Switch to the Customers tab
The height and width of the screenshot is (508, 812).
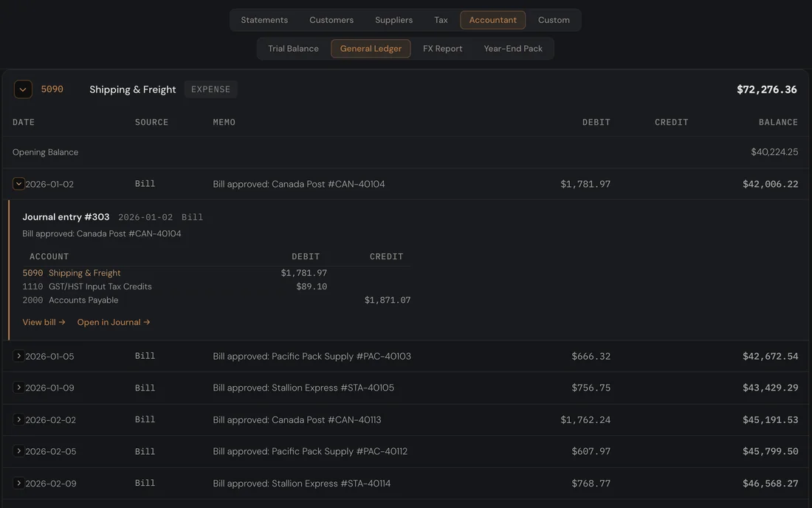click(331, 20)
